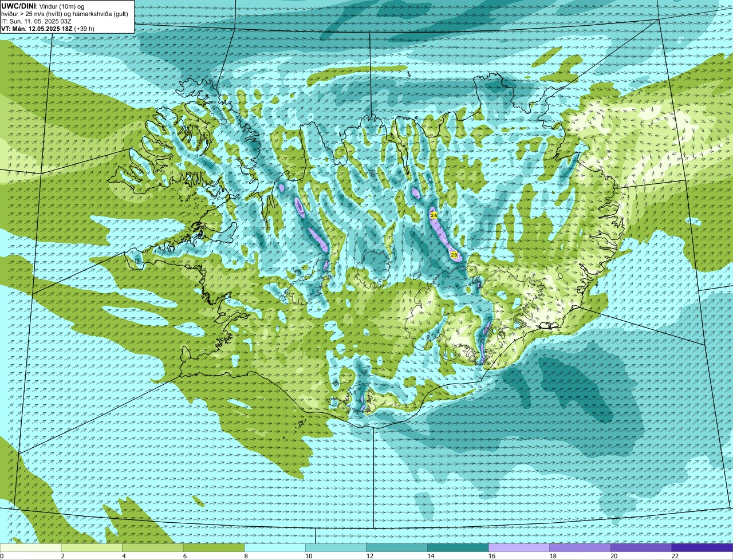Viewport: 733px width, 560px height.
Task: Pick the 14–16 m/s dark teal scale swatch
Action: [x=458, y=547]
